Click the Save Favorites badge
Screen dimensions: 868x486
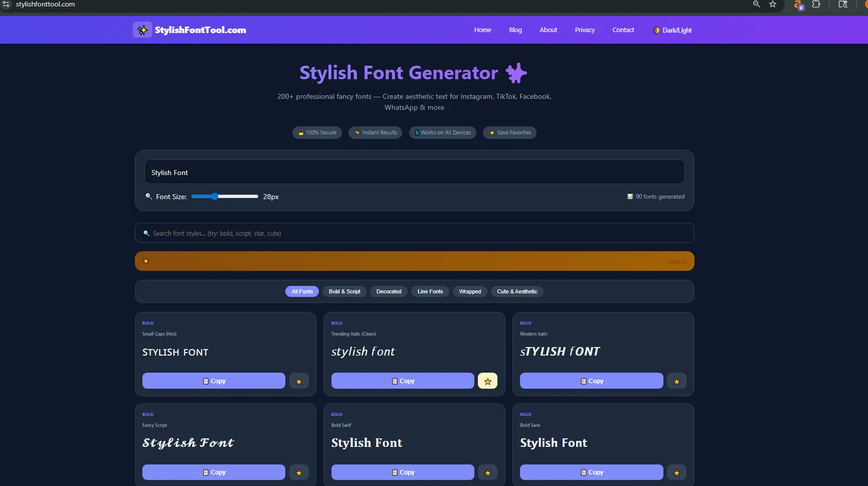(509, 132)
